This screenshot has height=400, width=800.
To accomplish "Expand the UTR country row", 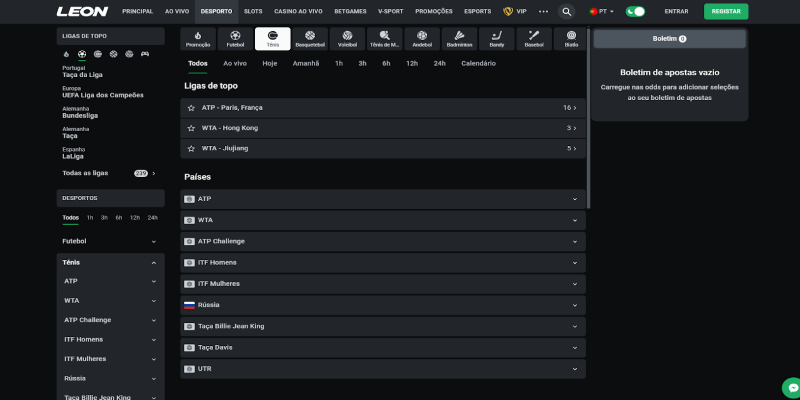I will click(383, 369).
